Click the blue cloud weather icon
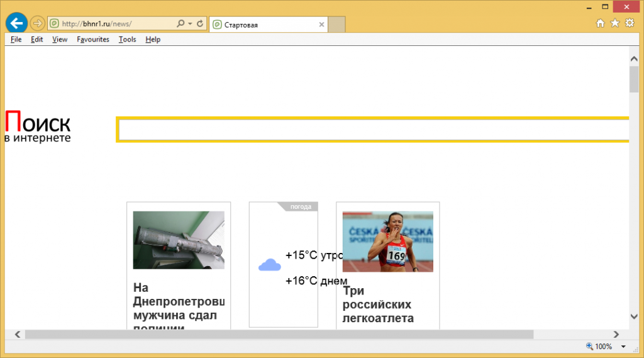The image size is (644, 358). (x=269, y=265)
